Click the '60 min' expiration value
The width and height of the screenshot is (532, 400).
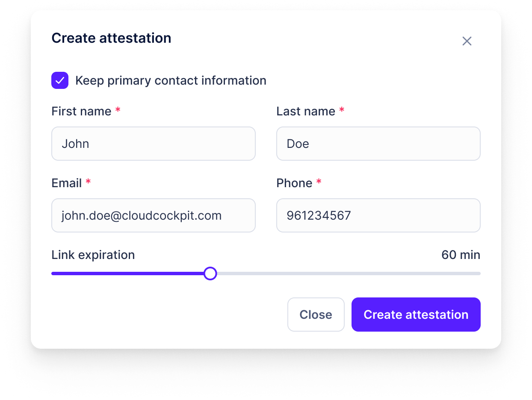pos(461,255)
